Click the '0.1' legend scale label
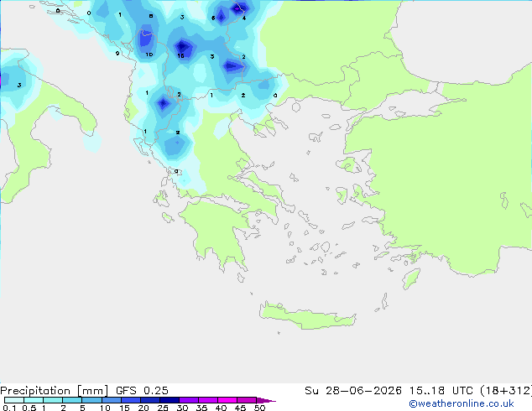 pyautogui.click(x=9, y=408)
